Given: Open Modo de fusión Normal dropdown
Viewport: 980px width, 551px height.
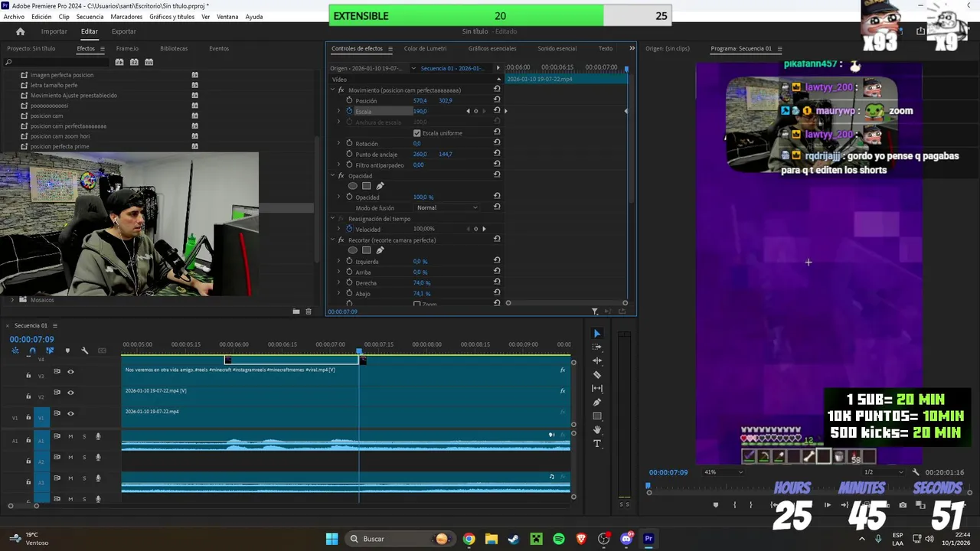Looking at the screenshot, I should [447, 207].
